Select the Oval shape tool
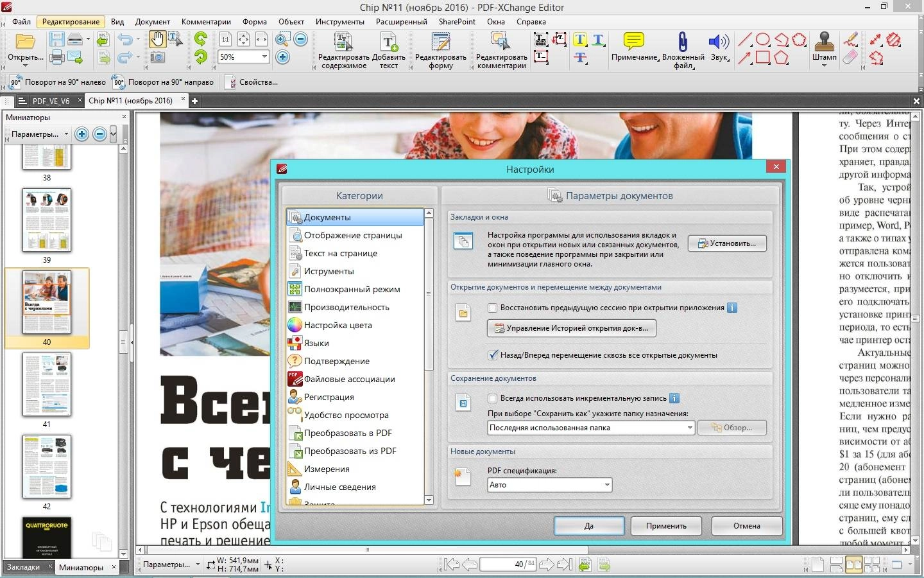Screen dimensions: 924x578 pos(763,40)
